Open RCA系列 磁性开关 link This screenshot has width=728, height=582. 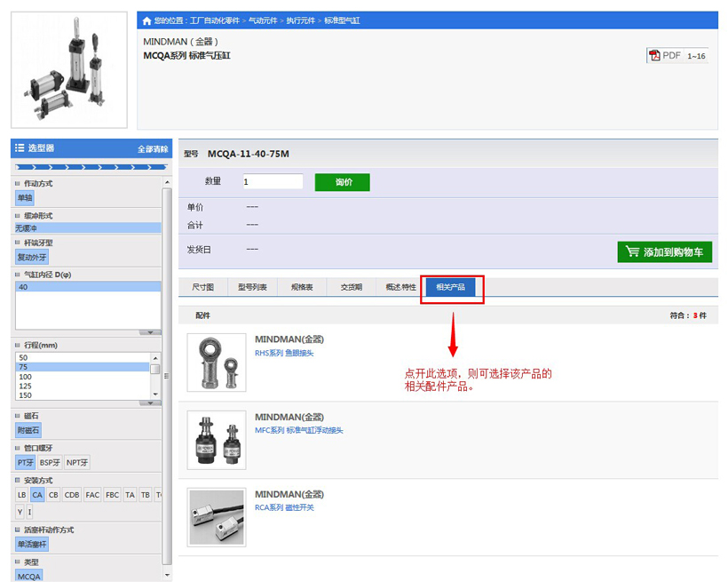click(x=284, y=507)
